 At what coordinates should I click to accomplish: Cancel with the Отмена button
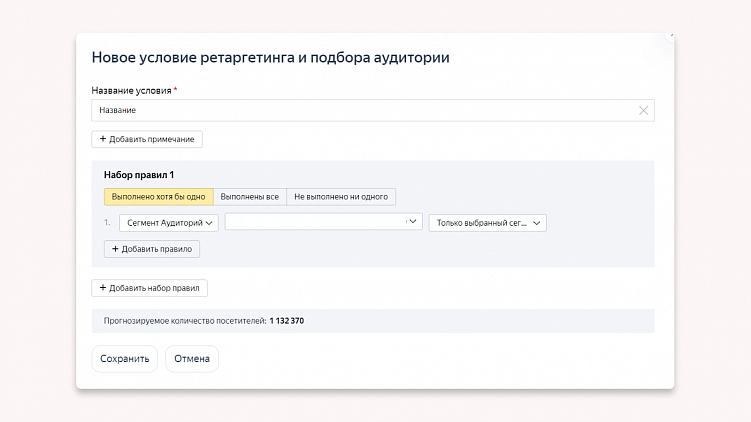click(192, 359)
